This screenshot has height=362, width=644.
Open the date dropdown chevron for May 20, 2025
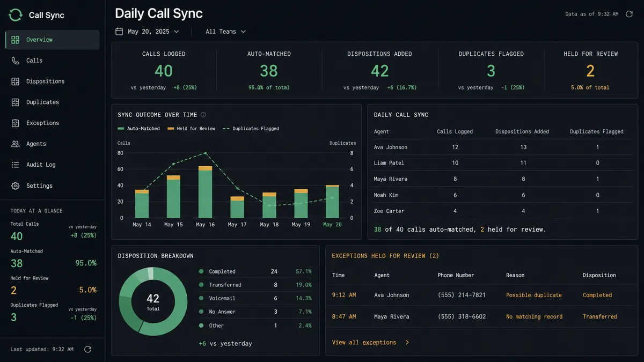[x=177, y=32]
